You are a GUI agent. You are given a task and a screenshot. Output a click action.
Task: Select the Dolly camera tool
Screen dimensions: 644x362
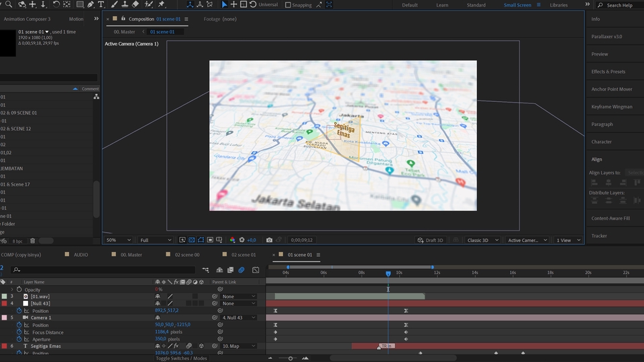click(43, 4)
